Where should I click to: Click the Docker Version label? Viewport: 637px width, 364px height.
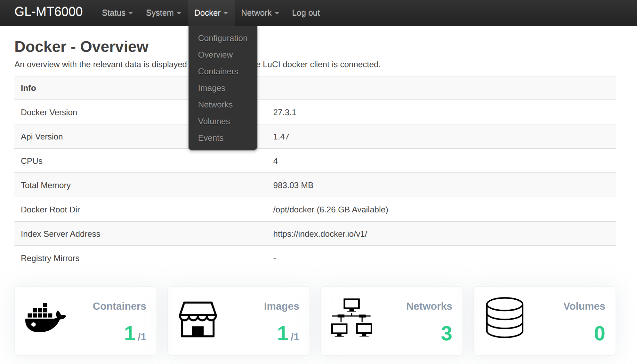point(49,112)
